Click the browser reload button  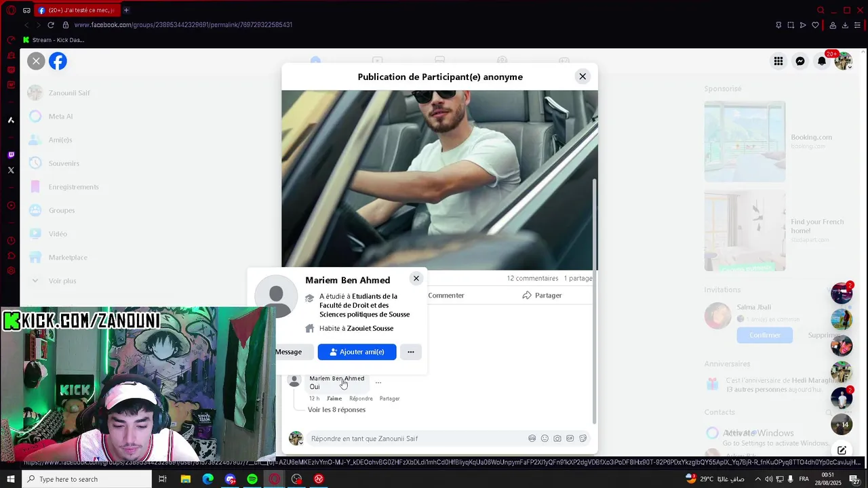point(51,25)
